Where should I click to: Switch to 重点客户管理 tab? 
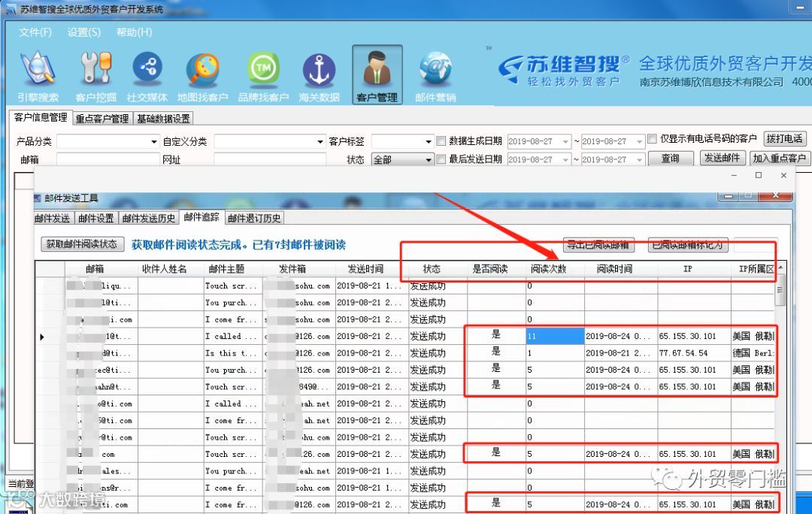pyautogui.click(x=102, y=119)
